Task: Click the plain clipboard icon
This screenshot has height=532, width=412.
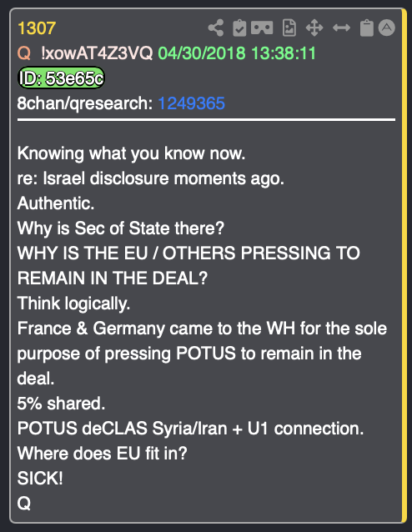Action: point(366,28)
